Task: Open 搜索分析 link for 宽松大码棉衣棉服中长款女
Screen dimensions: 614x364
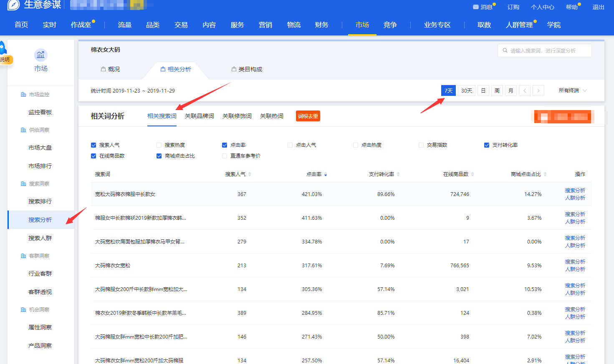Action: [575, 191]
